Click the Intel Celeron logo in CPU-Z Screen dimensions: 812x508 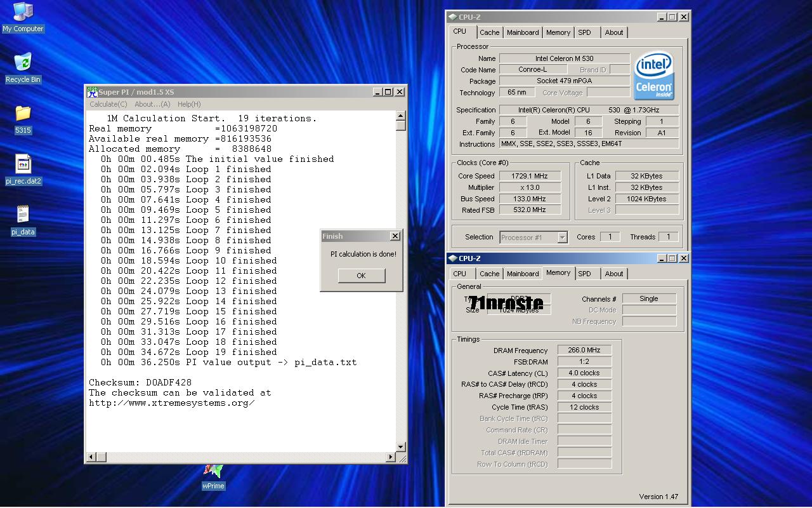pyautogui.click(x=653, y=76)
